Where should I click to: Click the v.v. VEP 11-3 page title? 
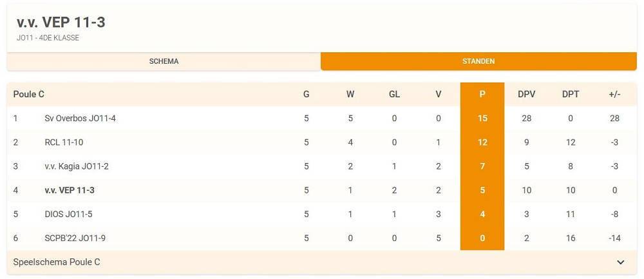coord(61,23)
